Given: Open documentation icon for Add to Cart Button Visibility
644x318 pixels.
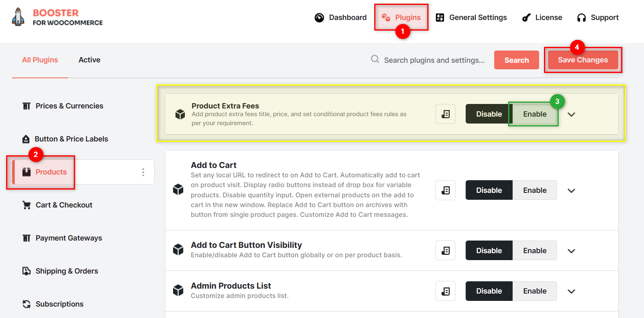Looking at the screenshot, I should click(x=445, y=251).
